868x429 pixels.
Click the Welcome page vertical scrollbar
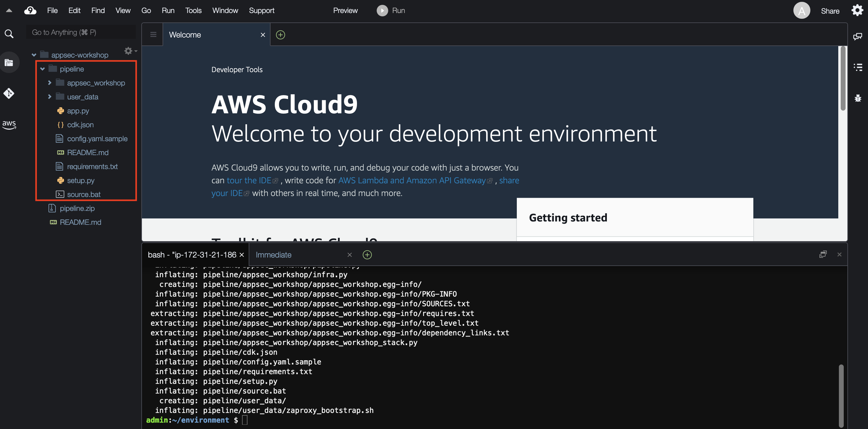click(x=843, y=79)
